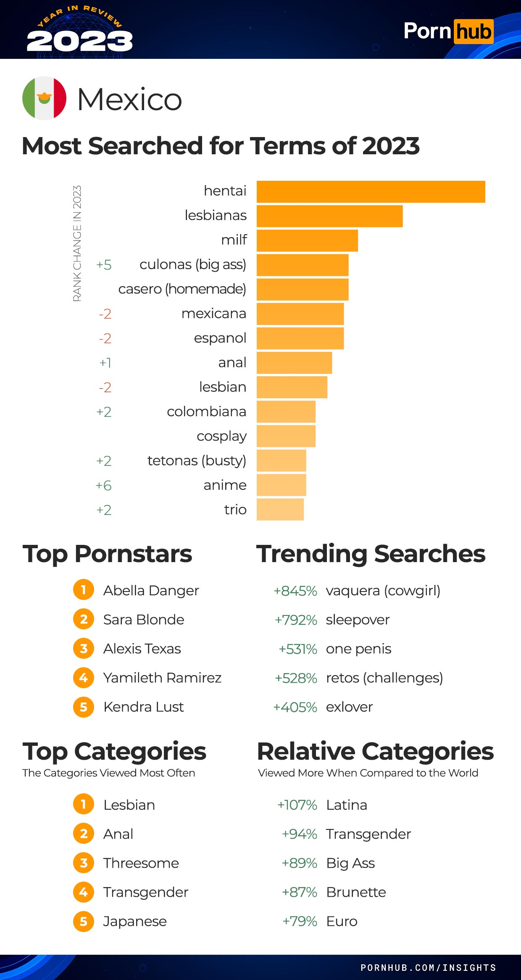Click the Mexico flag icon
521x980 pixels.
click(44, 98)
